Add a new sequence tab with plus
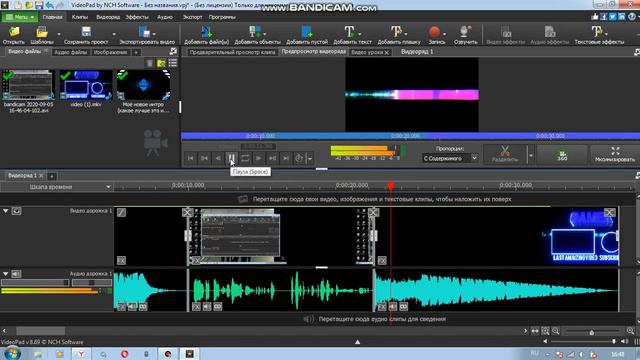This screenshot has width=640, height=360. pyautogui.click(x=52, y=176)
